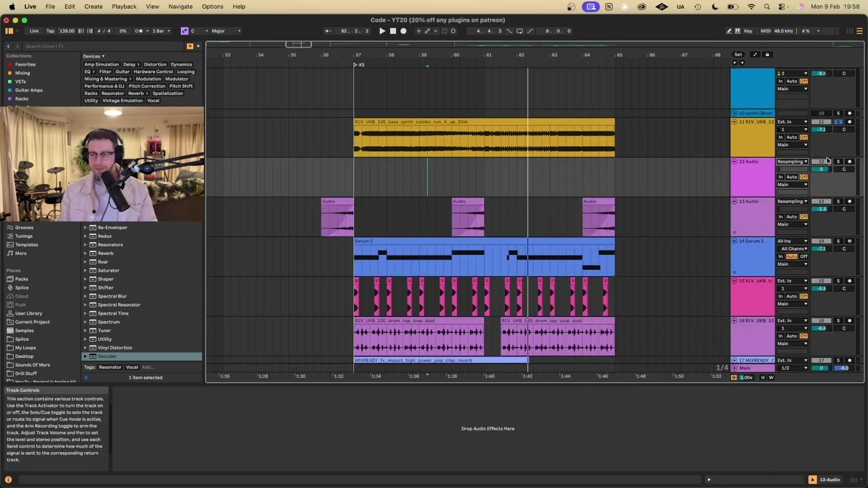Toggle the Link button
Image resolution: width=868 pixels, height=488 pixels.
pyautogui.click(x=34, y=30)
